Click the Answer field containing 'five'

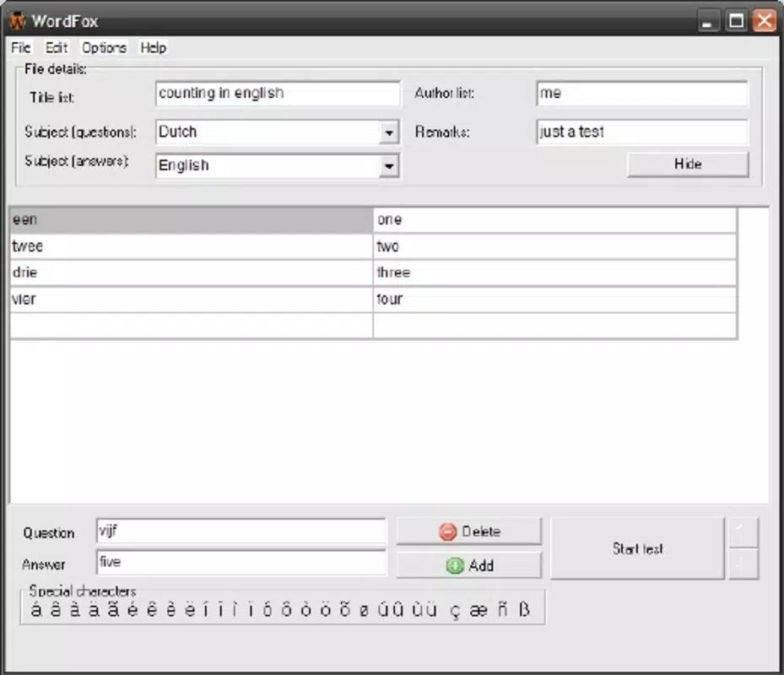[241, 563]
